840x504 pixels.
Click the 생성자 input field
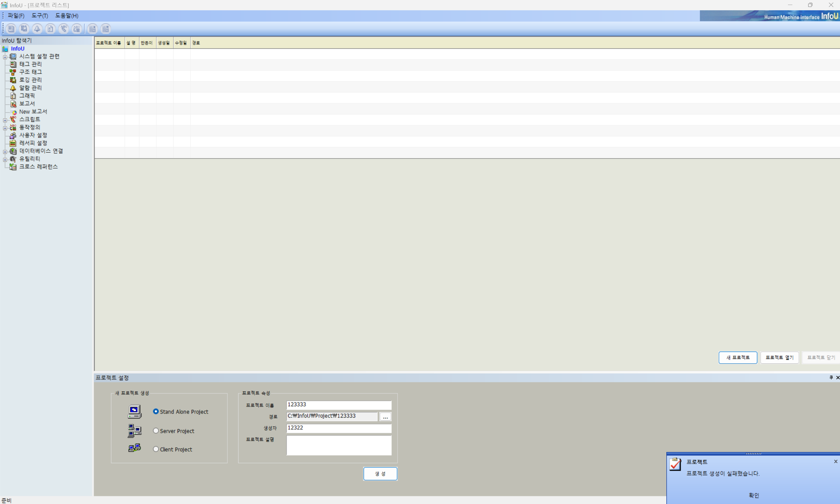click(x=339, y=428)
